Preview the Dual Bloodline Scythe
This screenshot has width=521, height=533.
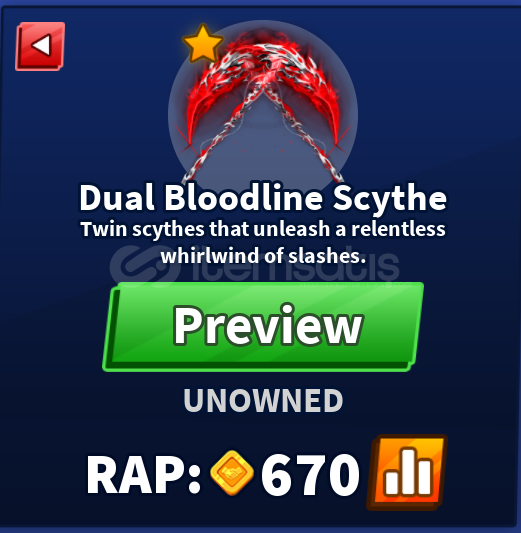[263, 327]
